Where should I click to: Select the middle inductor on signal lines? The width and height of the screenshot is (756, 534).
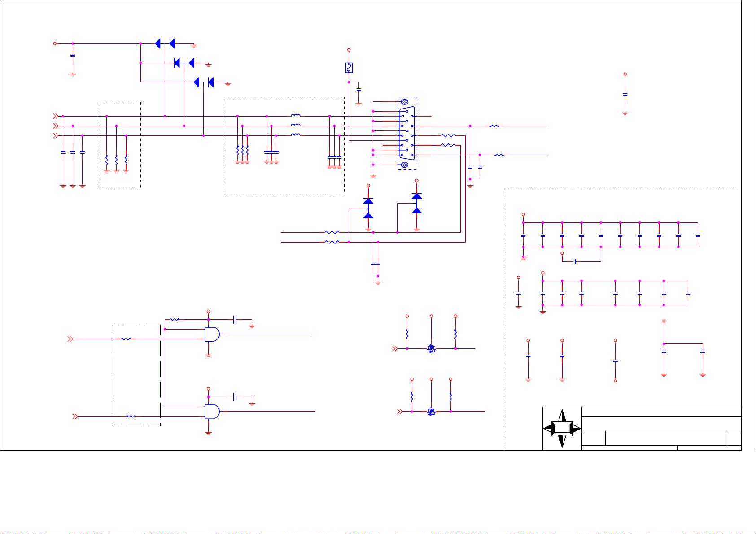(296, 126)
